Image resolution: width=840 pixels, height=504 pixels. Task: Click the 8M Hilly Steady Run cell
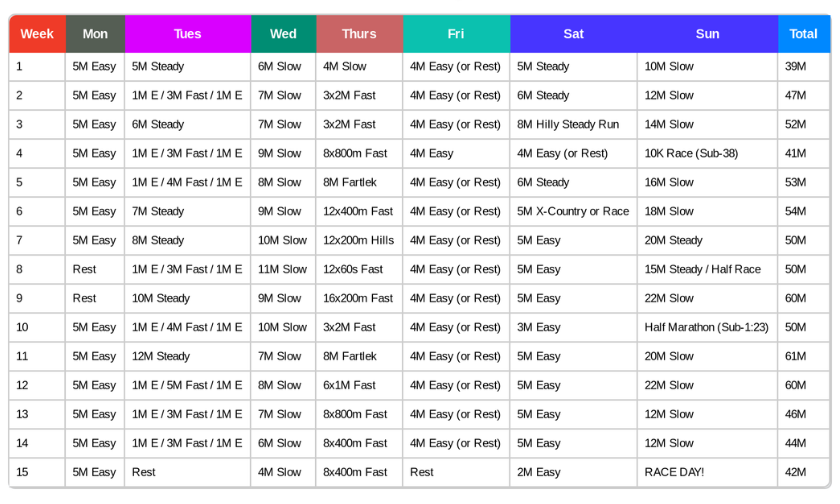[x=568, y=125]
